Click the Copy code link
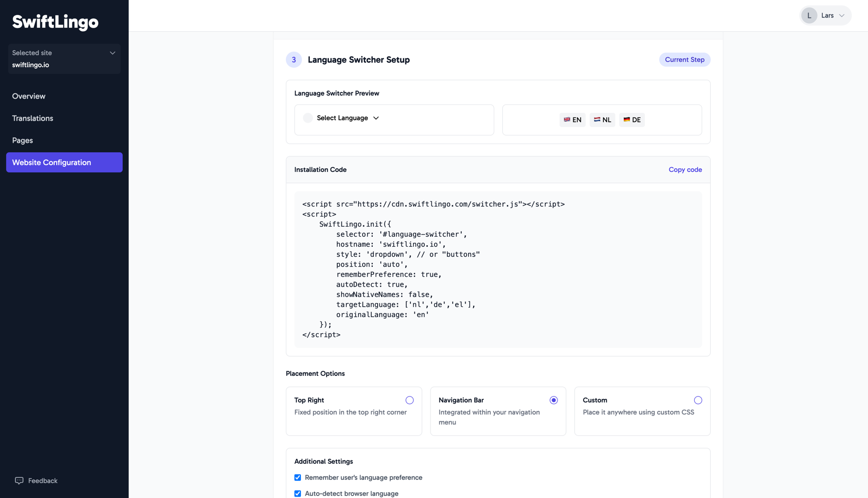 [685, 170]
